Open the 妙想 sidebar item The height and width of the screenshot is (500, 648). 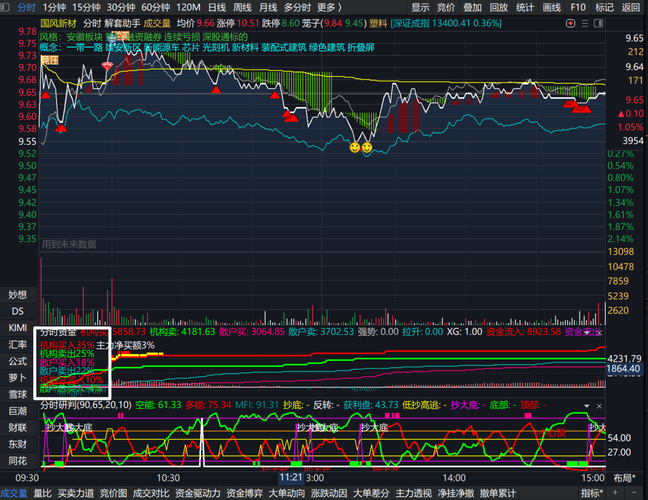coord(18,294)
